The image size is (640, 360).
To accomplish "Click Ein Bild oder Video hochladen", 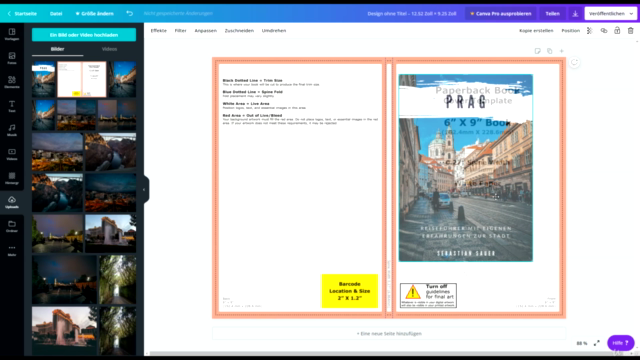I will click(x=84, y=35).
